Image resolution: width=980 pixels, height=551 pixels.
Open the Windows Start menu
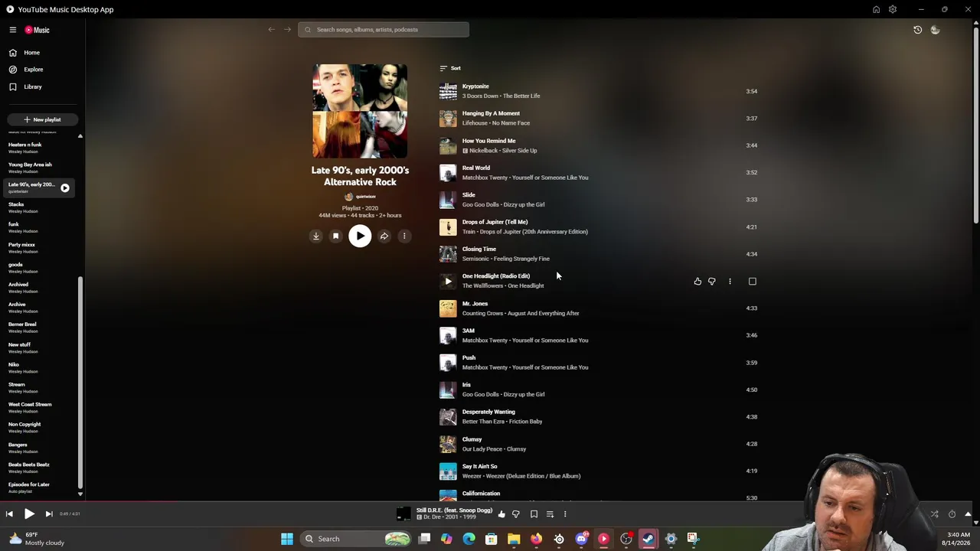coord(287,539)
